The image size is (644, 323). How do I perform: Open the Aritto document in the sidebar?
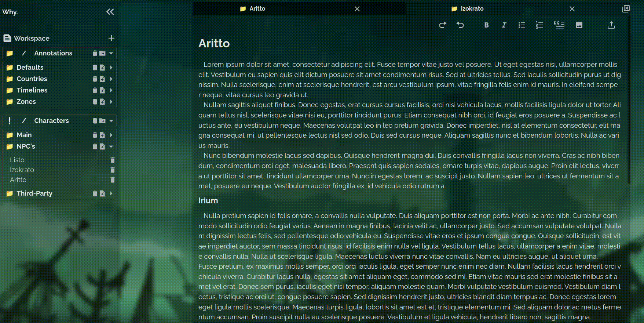coord(18,180)
